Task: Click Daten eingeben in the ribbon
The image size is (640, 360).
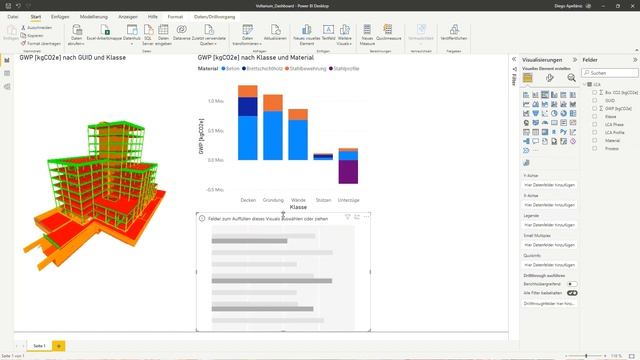Action: pos(163,35)
